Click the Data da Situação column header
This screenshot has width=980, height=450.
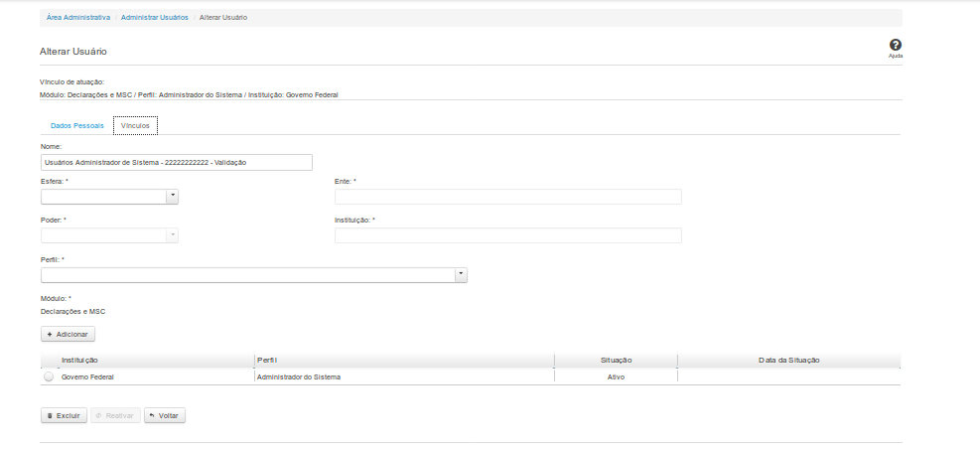tap(788, 360)
